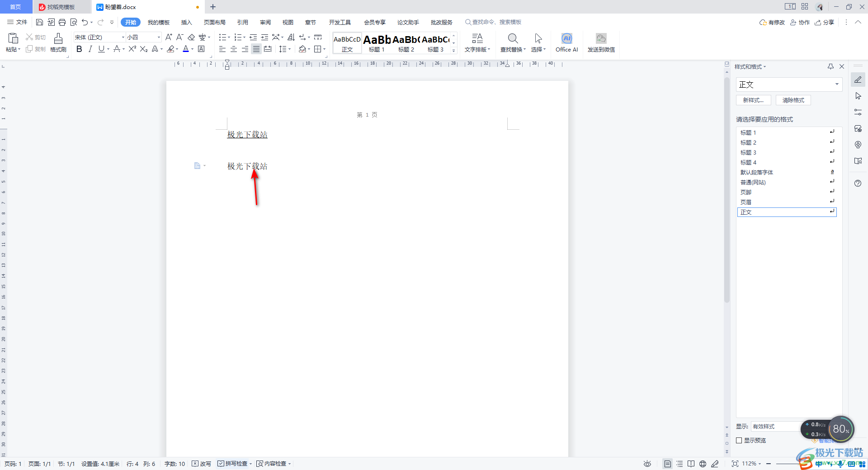The height and width of the screenshot is (470, 868).
Task: Switch to 引用 ribbon tab
Action: pos(243,22)
